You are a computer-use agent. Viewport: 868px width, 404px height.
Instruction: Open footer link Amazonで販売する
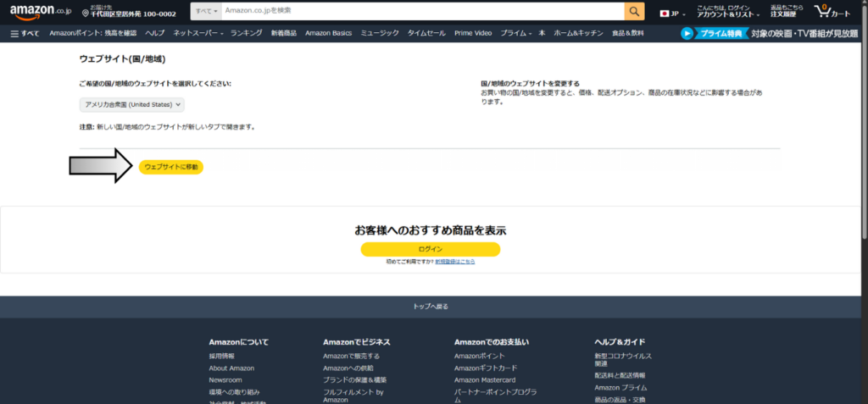coord(352,356)
